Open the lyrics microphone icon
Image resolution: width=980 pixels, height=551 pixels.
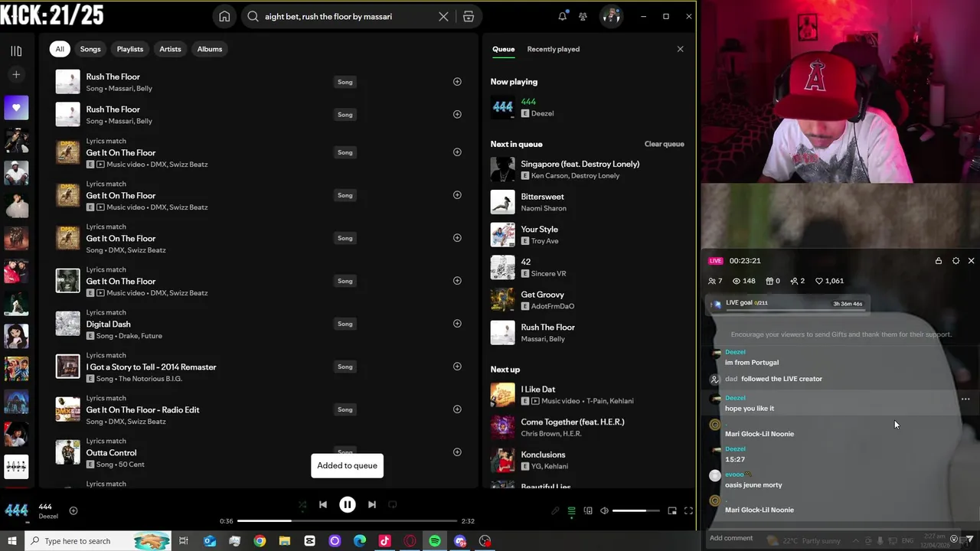(555, 510)
